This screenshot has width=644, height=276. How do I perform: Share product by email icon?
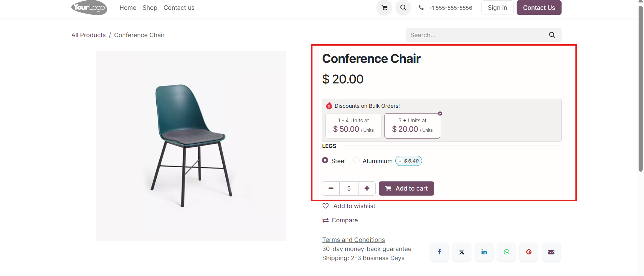[551, 252]
